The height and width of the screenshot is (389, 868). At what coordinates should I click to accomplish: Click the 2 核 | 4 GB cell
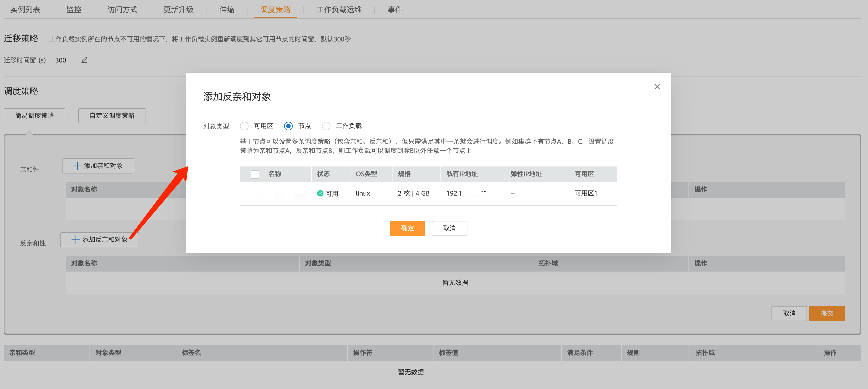pyautogui.click(x=414, y=193)
